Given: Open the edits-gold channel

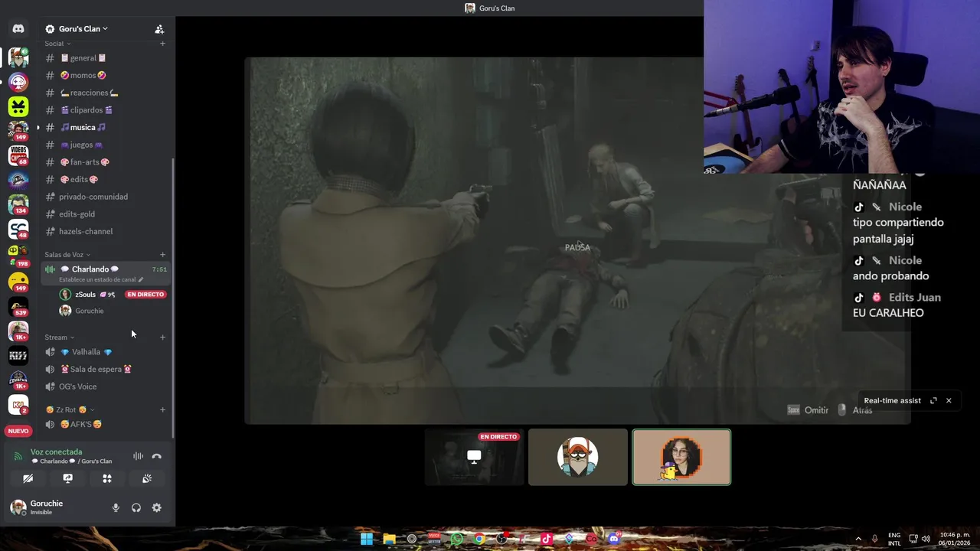Looking at the screenshot, I should tap(106, 214).
